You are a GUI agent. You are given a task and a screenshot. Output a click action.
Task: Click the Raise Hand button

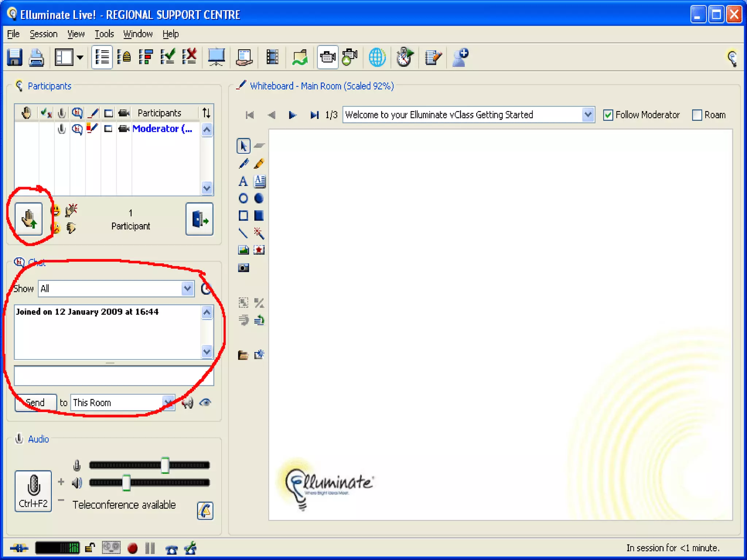click(x=28, y=219)
